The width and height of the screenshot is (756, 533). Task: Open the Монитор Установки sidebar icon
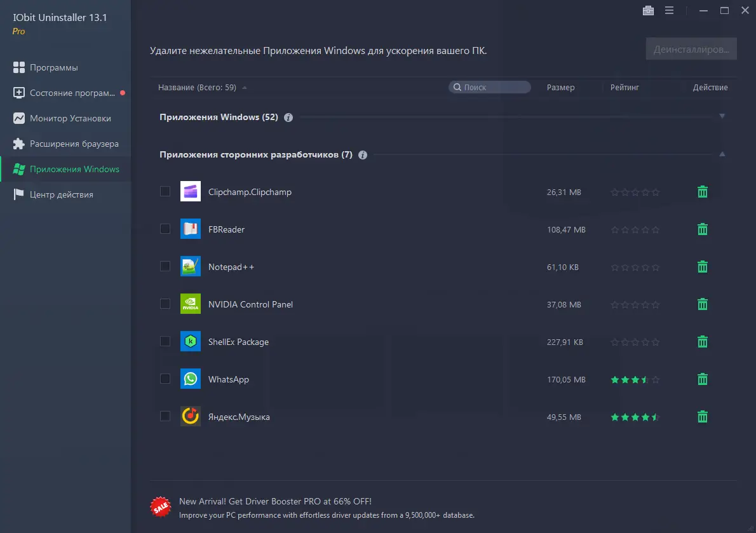pos(18,118)
